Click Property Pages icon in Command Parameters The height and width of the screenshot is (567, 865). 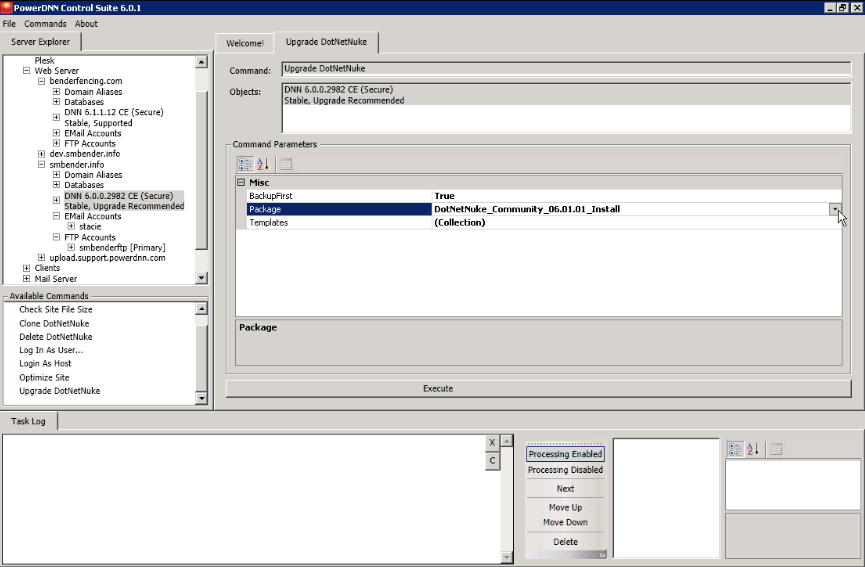coord(285,164)
